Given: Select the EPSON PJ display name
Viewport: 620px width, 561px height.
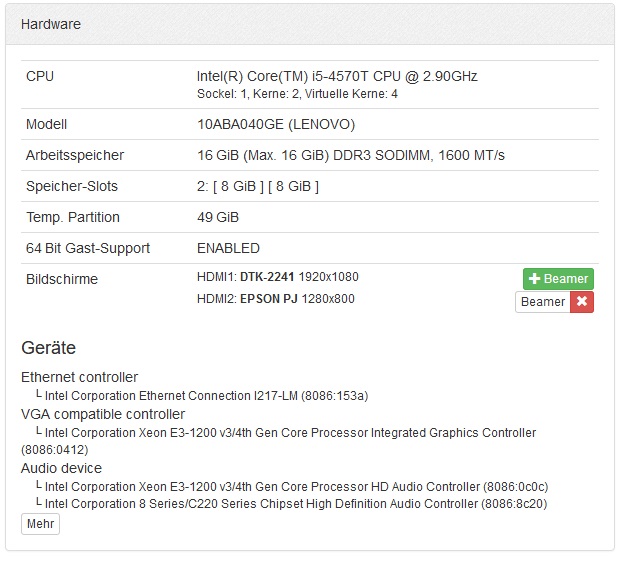Looking at the screenshot, I should 269,299.
